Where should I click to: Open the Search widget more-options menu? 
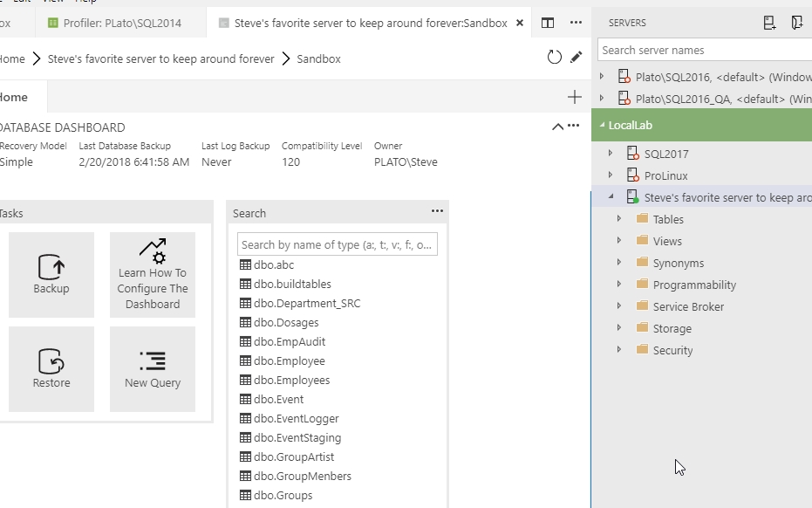pyautogui.click(x=437, y=211)
